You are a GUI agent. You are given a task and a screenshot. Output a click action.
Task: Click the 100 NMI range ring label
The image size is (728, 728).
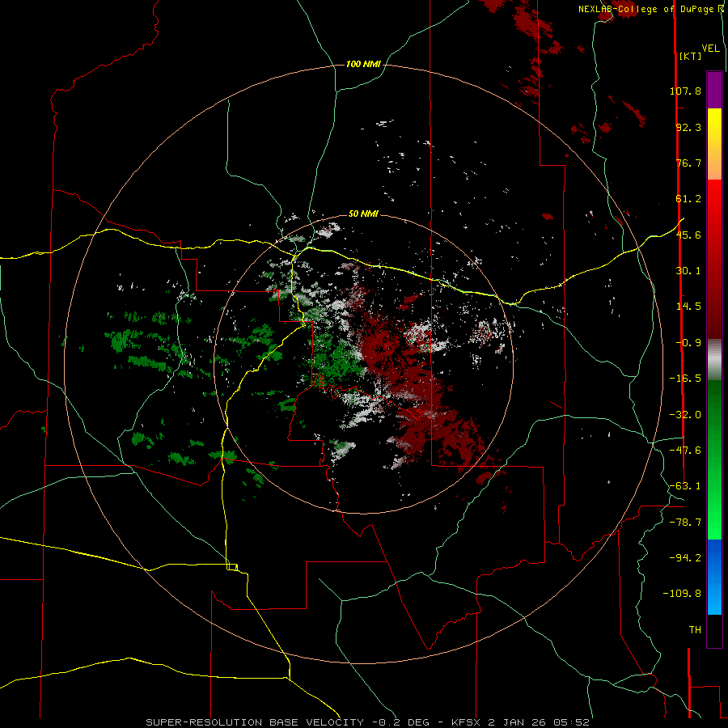coord(363,64)
